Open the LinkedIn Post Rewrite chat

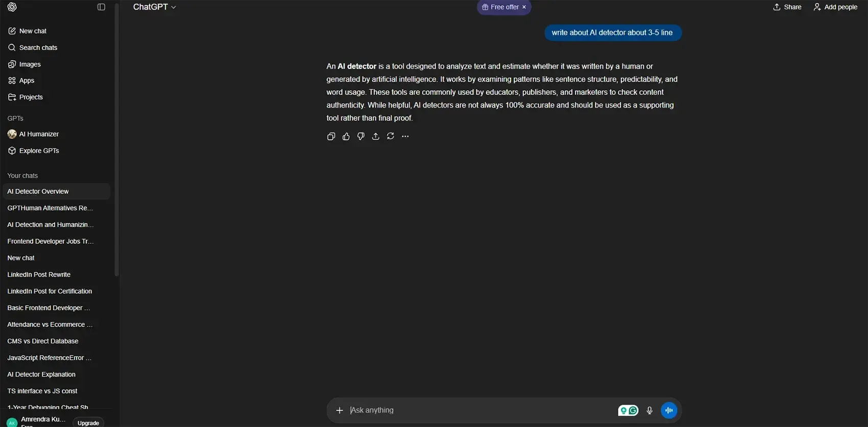pos(39,274)
